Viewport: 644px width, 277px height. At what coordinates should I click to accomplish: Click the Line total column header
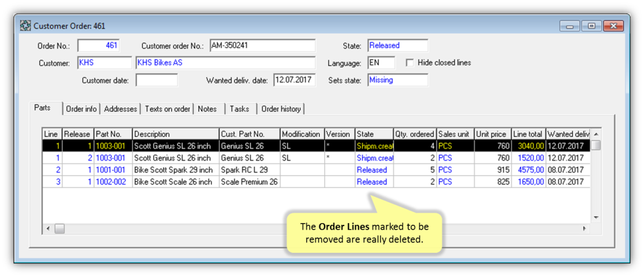tap(529, 134)
